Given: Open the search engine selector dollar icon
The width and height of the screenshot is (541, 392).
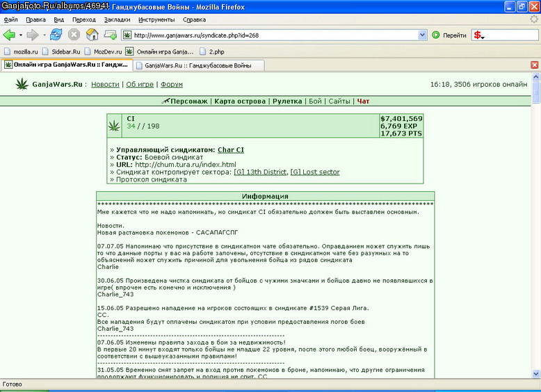Looking at the screenshot, I should (x=479, y=35).
